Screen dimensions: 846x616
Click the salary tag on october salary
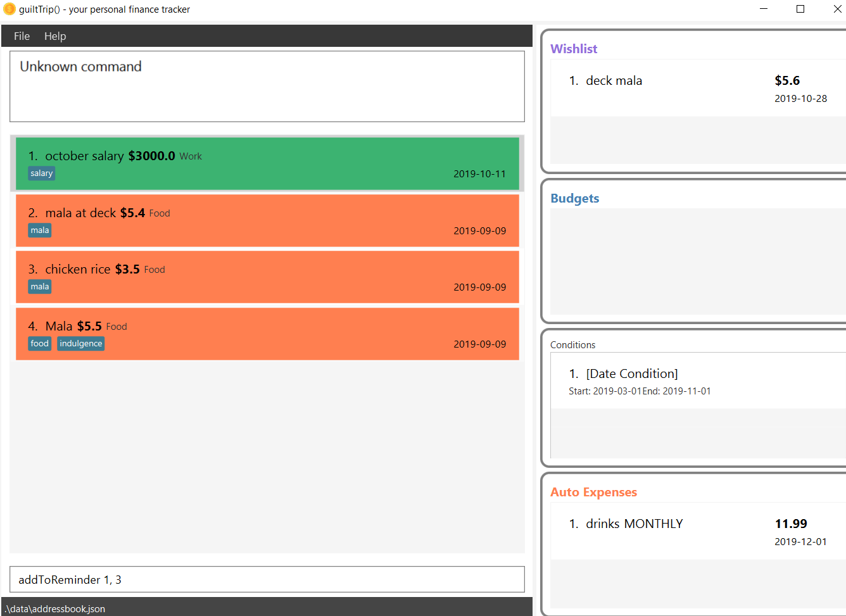tap(42, 173)
